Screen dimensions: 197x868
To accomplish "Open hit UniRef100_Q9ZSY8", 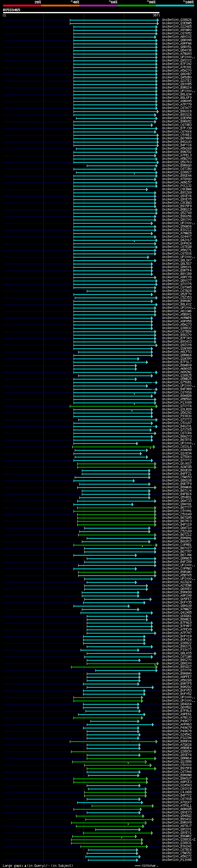I will tap(176, 345).
